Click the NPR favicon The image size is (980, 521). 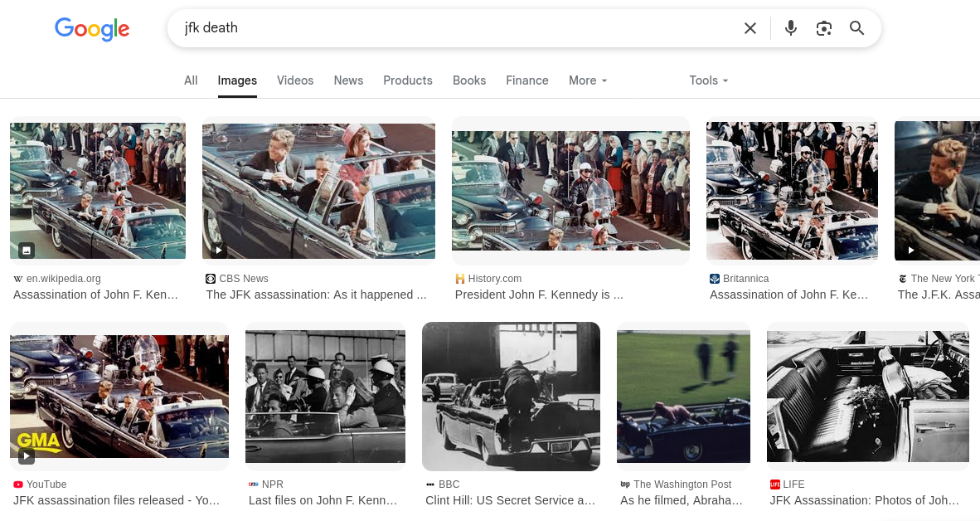[x=253, y=484]
